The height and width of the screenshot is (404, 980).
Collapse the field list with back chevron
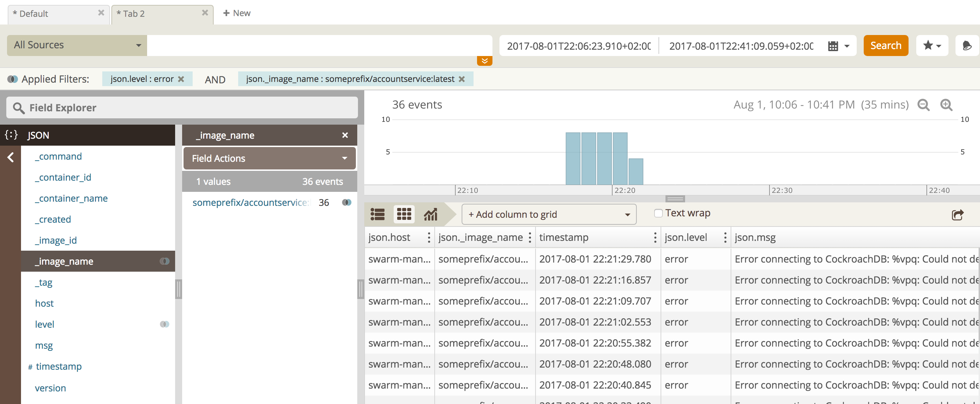(11, 157)
